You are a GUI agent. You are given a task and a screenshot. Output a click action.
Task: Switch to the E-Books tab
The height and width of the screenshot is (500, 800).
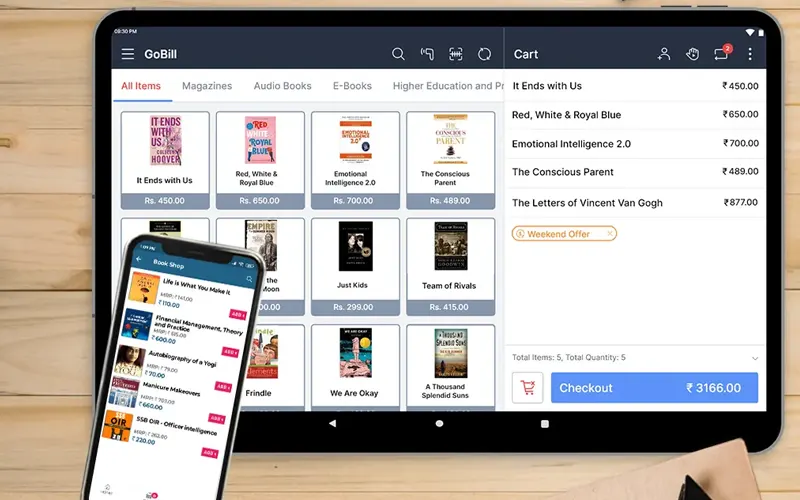point(352,86)
